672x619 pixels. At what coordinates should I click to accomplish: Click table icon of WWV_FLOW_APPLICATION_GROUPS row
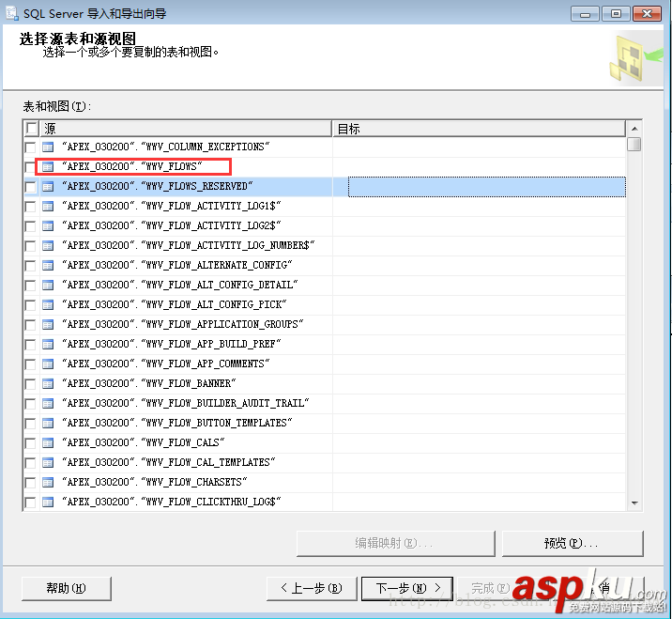48,325
